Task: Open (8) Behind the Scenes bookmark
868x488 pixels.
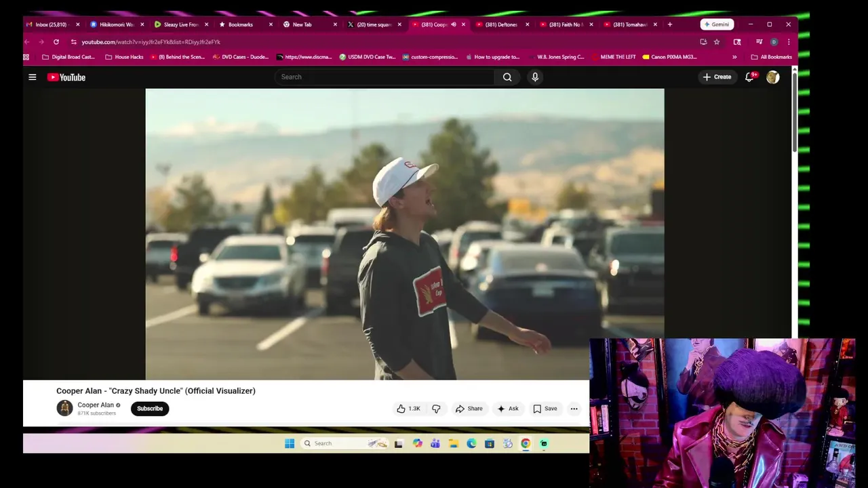Action: 178,57
